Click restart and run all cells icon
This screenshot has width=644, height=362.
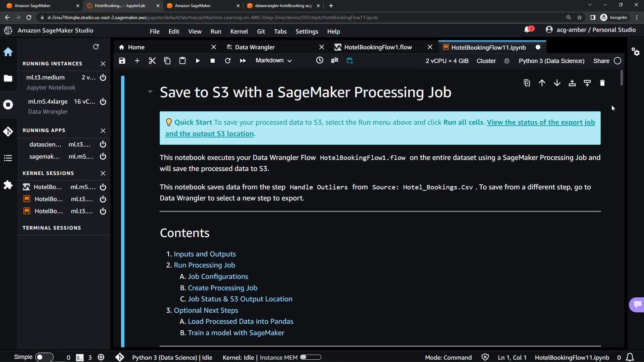pos(243,61)
